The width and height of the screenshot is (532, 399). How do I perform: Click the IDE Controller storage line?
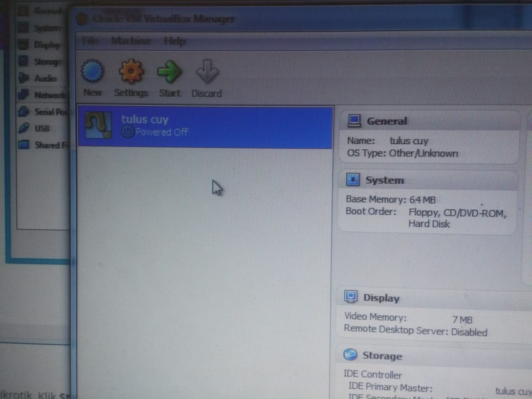coord(372,374)
